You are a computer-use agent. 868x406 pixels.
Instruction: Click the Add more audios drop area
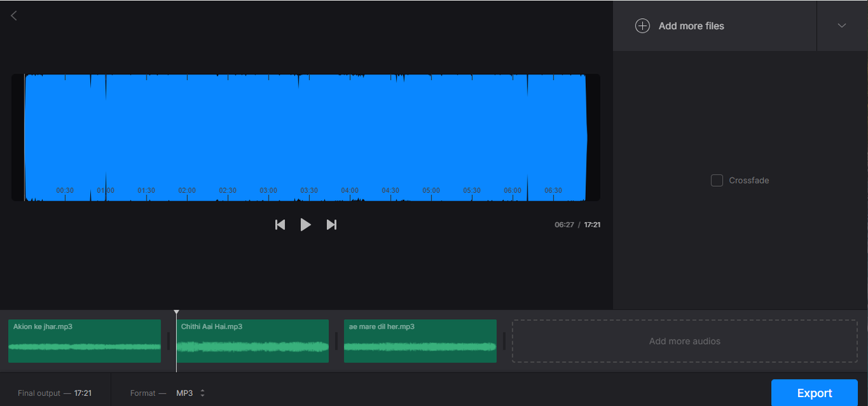(685, 341)
